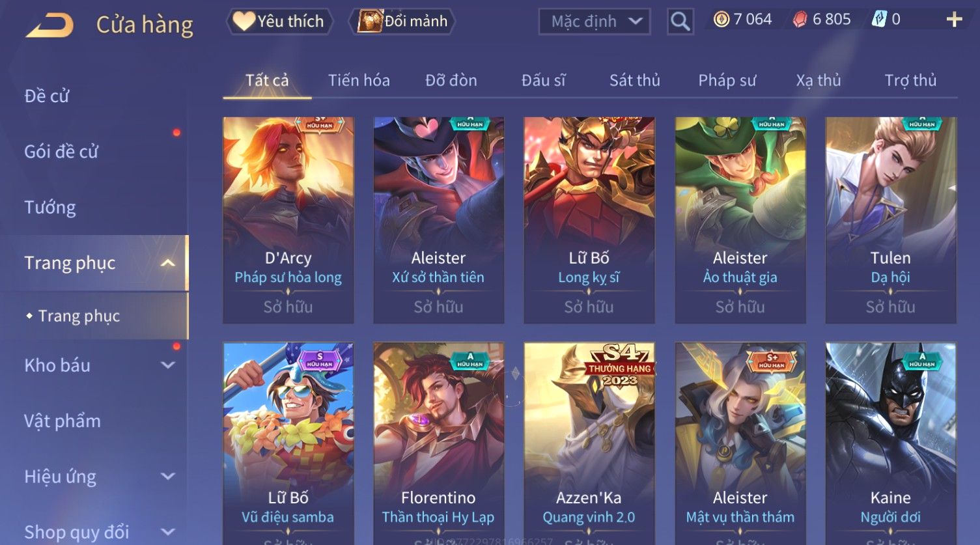The height and width of the screenshot is (545, 980).
Task: Tap the plus icon to add currency
Action: (954, 20)
